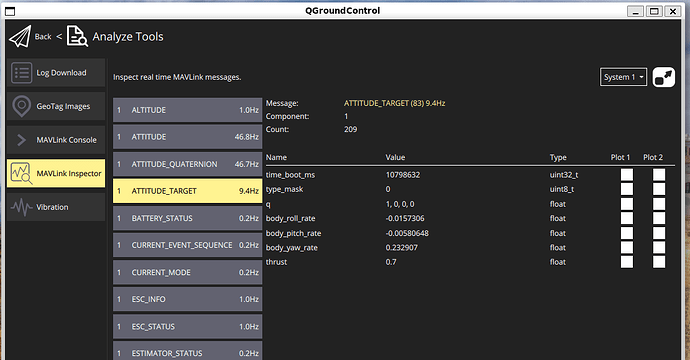Enable Plot 1 for time_boot_ms
Screen dimensions: 690x360
627,175
